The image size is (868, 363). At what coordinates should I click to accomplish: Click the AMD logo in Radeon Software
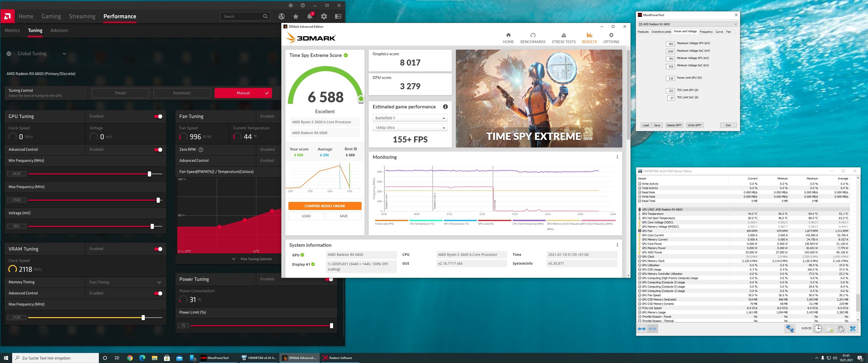[x=7, y=16]
